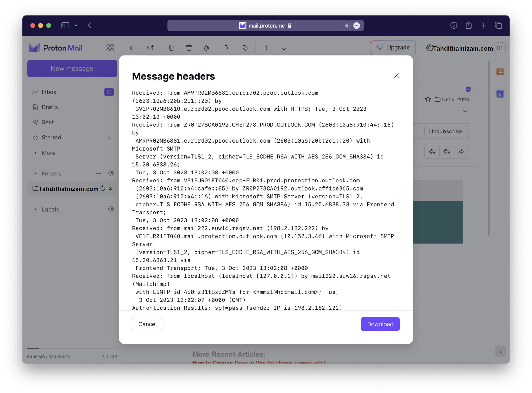This screenshot has height=393, width=532.
Task: Click the verified sender shield badge
Action: coord(468,89)
